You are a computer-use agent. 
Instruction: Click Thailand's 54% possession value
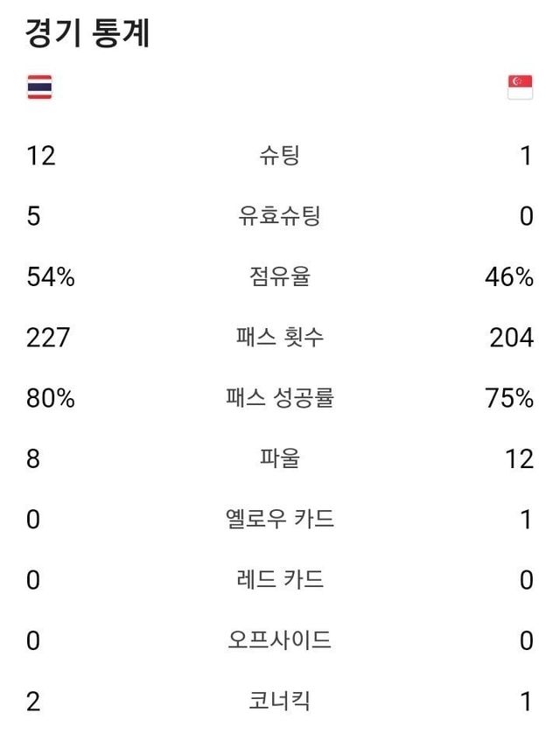pyautogui.click(x=51, y=277)
